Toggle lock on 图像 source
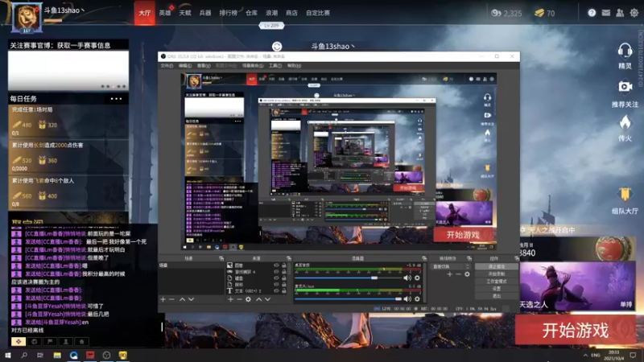The width and height of the screenshot is (644, 362). point(284,265)
